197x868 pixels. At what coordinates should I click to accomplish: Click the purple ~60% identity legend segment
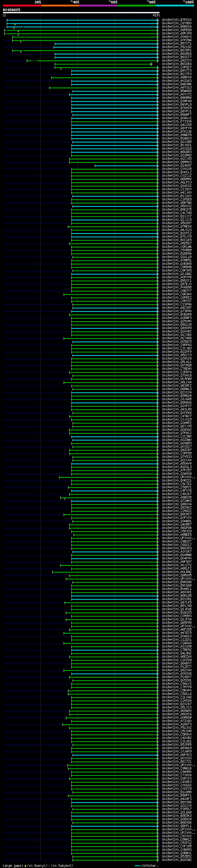tap(99, 6)
